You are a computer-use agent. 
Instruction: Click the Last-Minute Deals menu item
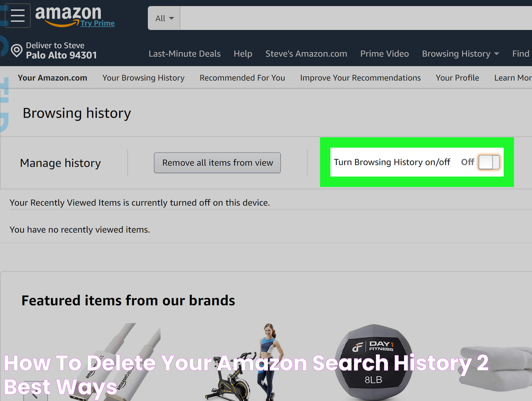tap(185, 54)
